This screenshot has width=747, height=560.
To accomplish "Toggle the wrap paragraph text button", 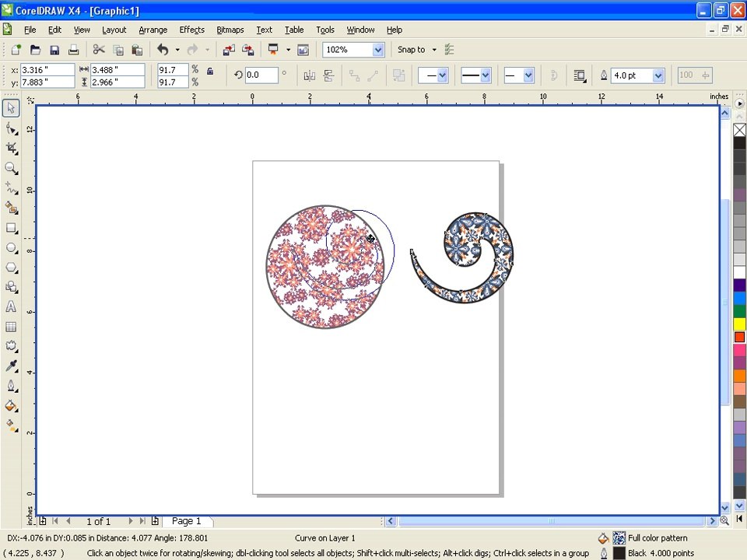I will pos(579,75).
